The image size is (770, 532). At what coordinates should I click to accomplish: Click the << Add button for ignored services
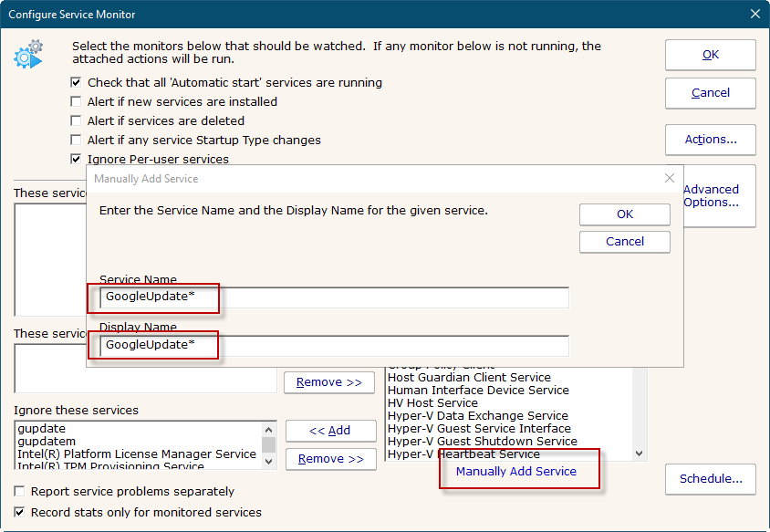tap(330, 431)
